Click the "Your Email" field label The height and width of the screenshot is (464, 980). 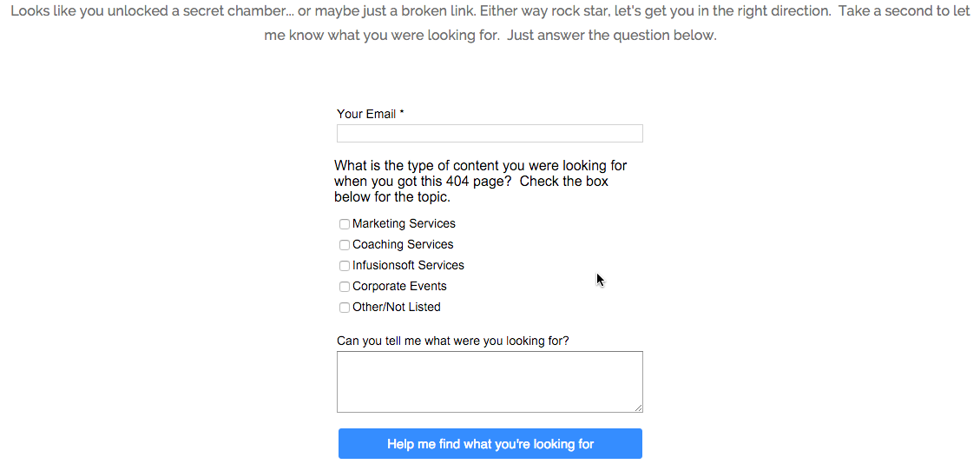tap(365, 114)
